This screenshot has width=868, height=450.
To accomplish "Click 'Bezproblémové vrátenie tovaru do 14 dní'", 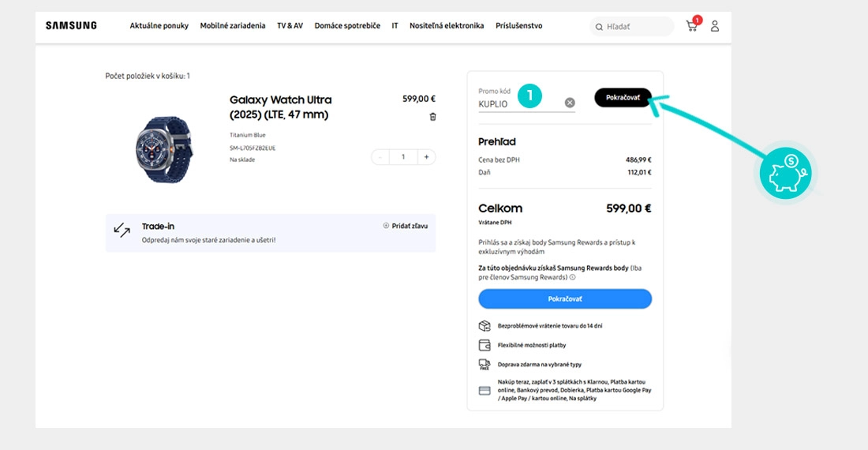I will pyautogui.click(x=550, y=326).
